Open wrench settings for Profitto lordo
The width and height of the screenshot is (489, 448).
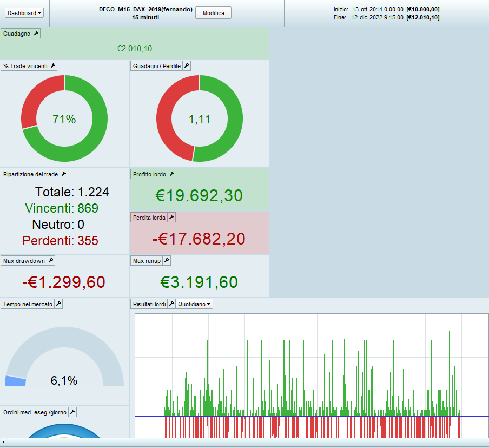point(172,174)
